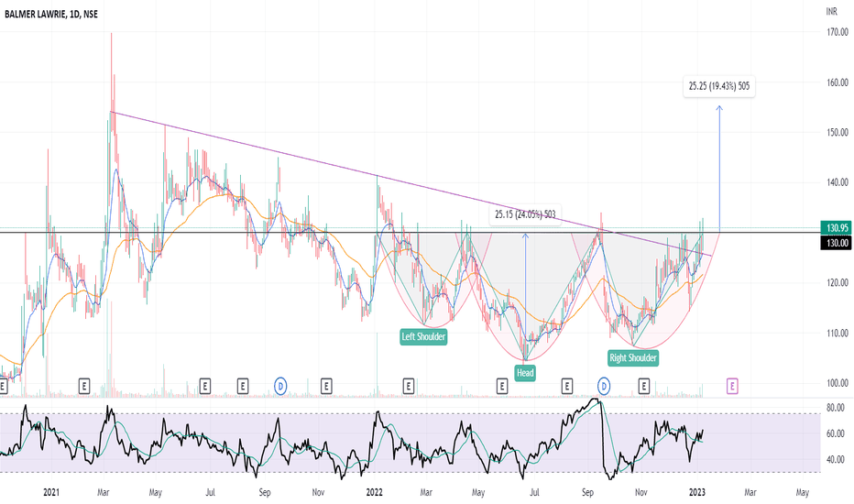The width and height of the screenshot is (854, 504).
Task: Select the green 130.95 current price tag
Action: coord(836,228)
